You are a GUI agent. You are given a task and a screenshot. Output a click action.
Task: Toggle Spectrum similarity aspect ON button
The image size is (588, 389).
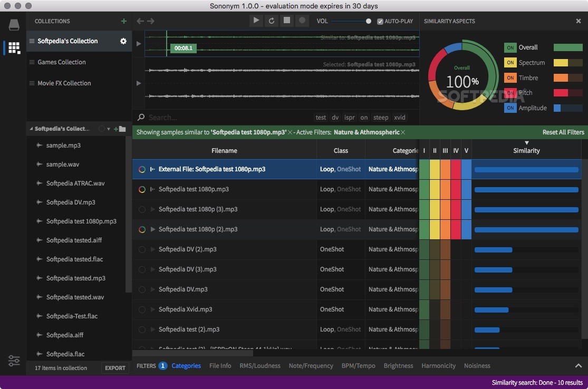tap(510, 63)
